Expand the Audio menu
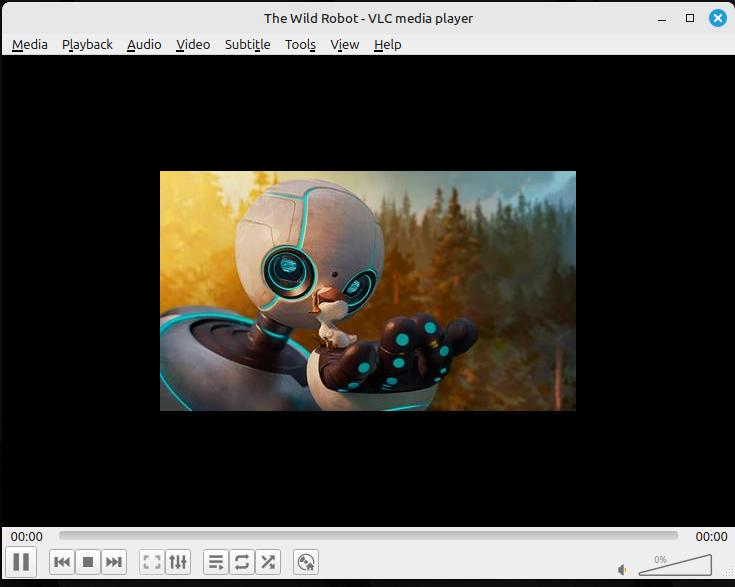This screenshot has width=735, height=587. pyautogui.click(x=144, y=44)
